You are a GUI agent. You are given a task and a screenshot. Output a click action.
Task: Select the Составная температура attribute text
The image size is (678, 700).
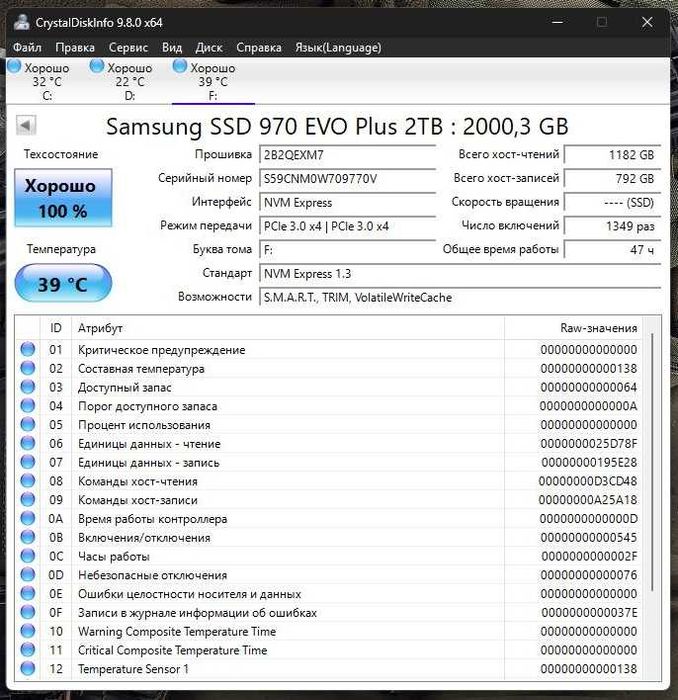tap(141, 369)
